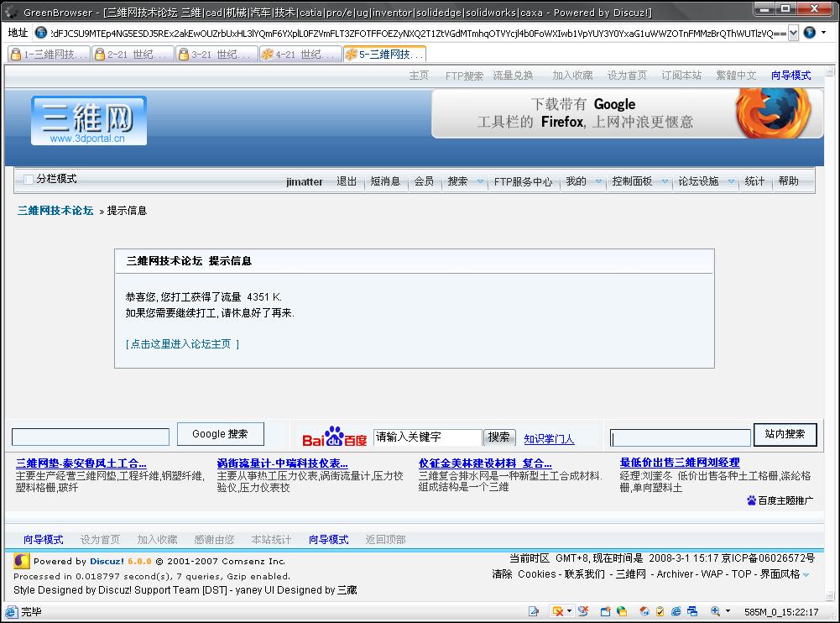Click the Baidu 搜索 button
Image resolution: width=840 pixels, height=623 pixels.
tap(498, 437)
